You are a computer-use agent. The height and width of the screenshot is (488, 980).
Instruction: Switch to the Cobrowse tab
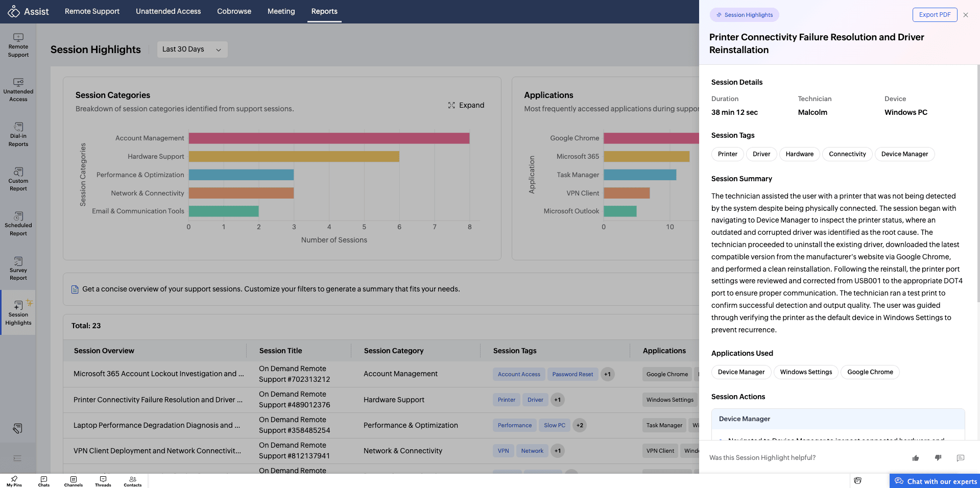pos(234,11)
